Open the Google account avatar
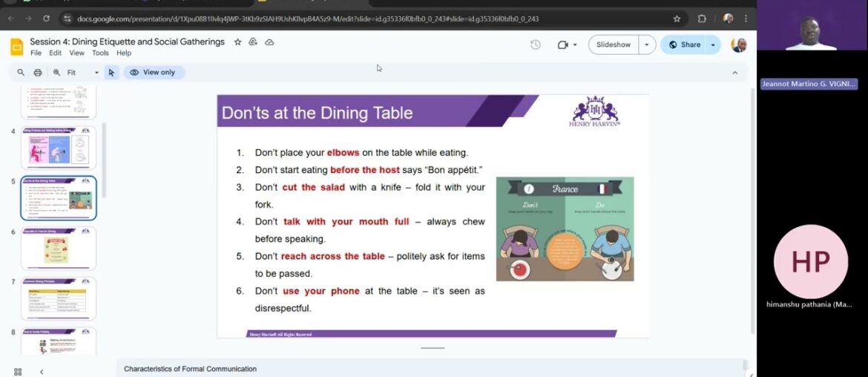 pos(738,45)
